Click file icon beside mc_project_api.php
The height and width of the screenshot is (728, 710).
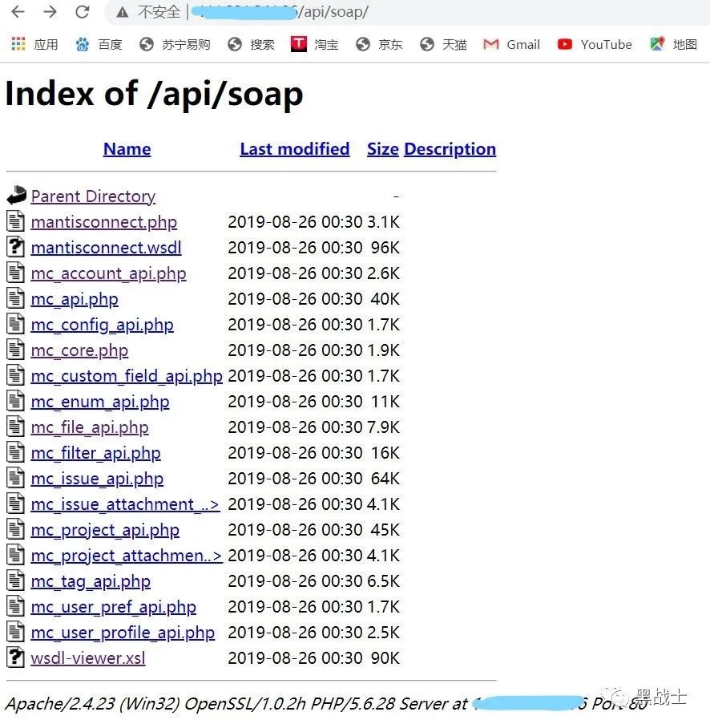pos(15,529)
